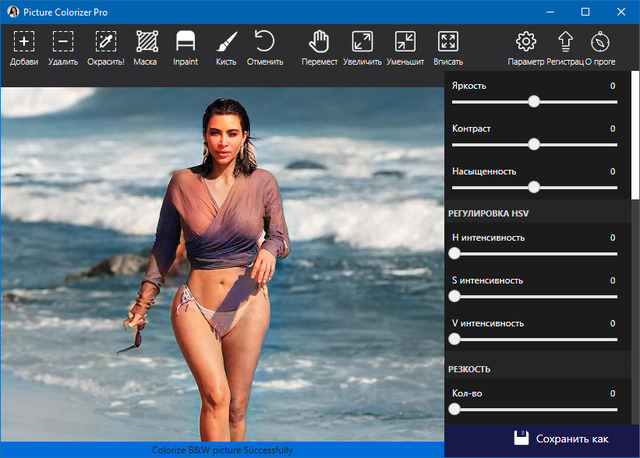Open Параметр settings gear
Screen dimensions: 640x458
pyautogui.click(x=526, y=48)
